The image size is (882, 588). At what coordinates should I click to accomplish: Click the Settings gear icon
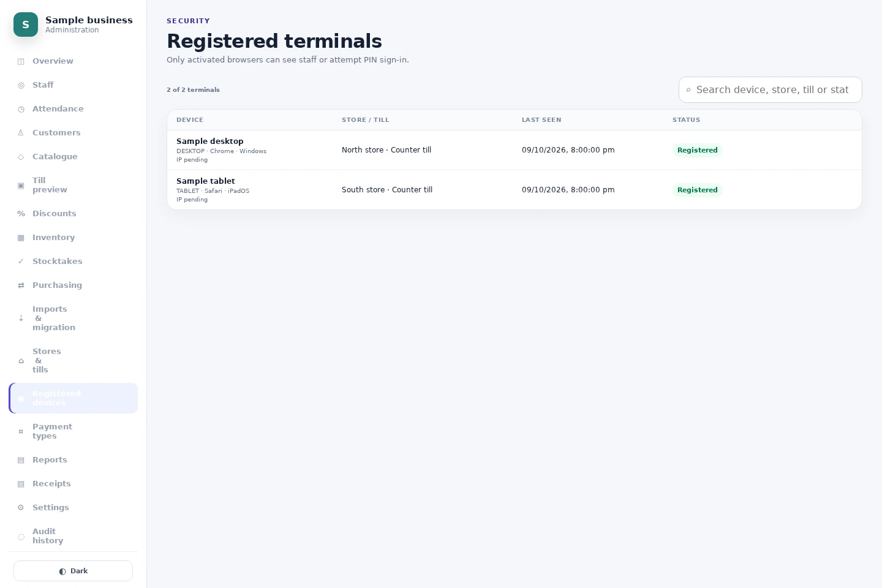(x=21, y=508)
